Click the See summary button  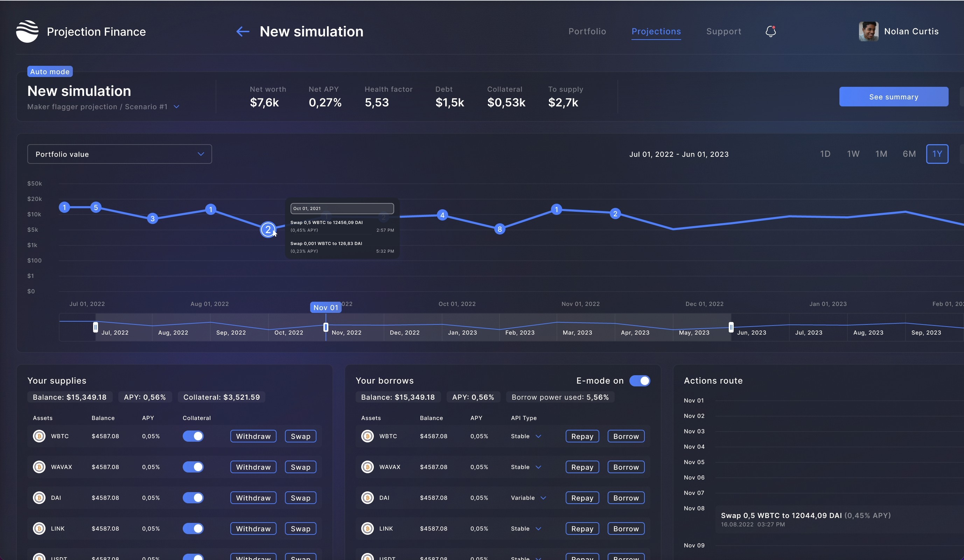pos(894,96)
